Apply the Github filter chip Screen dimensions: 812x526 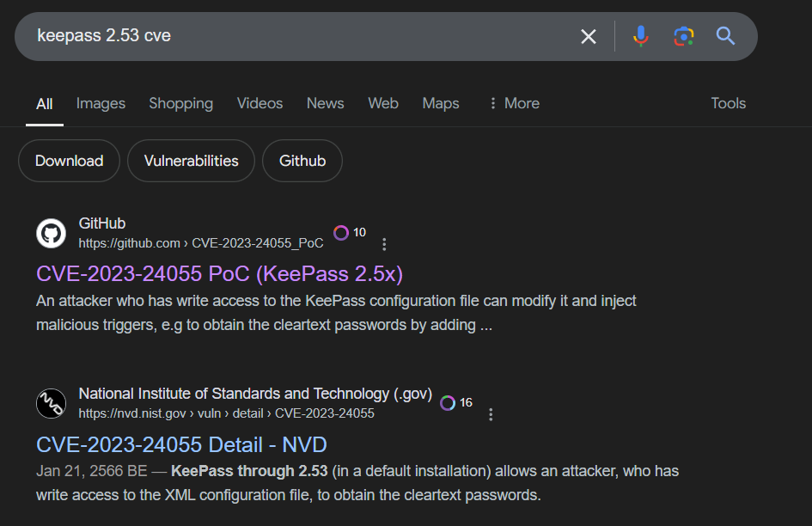(x=302, y=161)
